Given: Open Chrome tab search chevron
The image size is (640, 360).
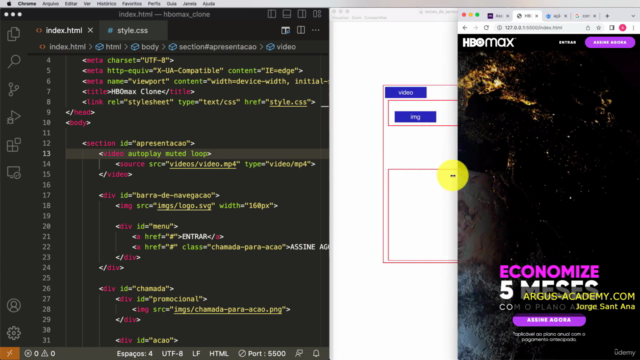Looking at the screenshot, I should pos(633,16).
